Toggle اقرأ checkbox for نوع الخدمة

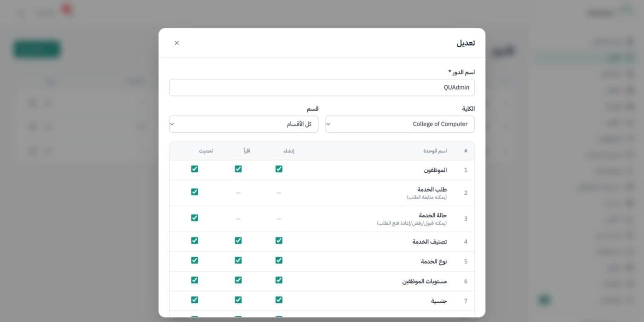click(x=238, y=260)
